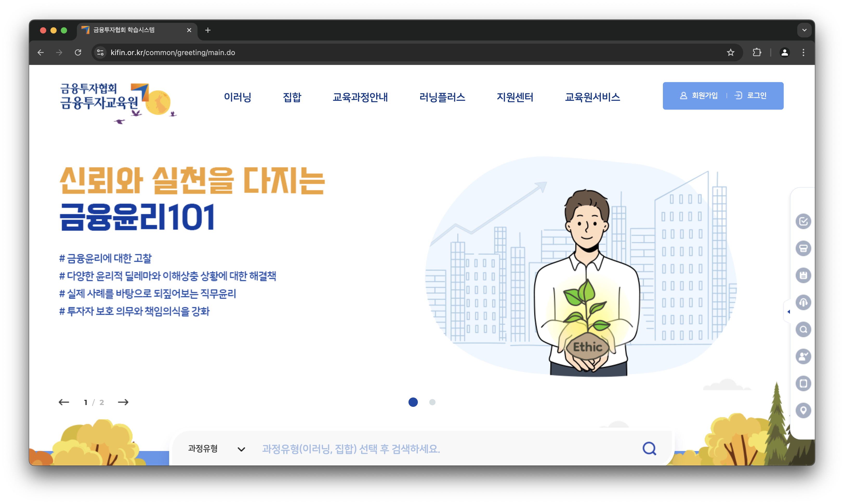Select the first carousel indicator dot
This screenshot has width=844, height=504.
pyautogui.click(x=413, y=402)
